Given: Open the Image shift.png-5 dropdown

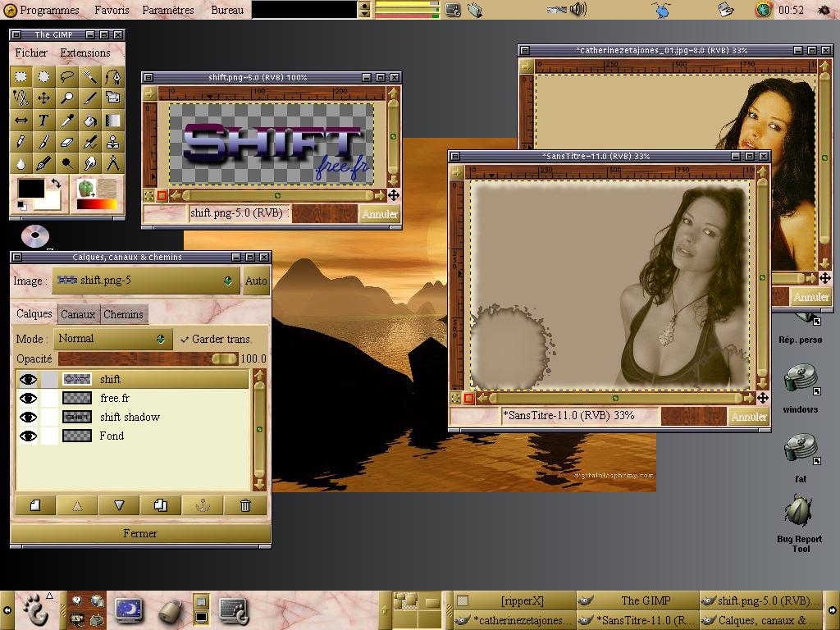Looking at the screenshot, I should (146, 281).
